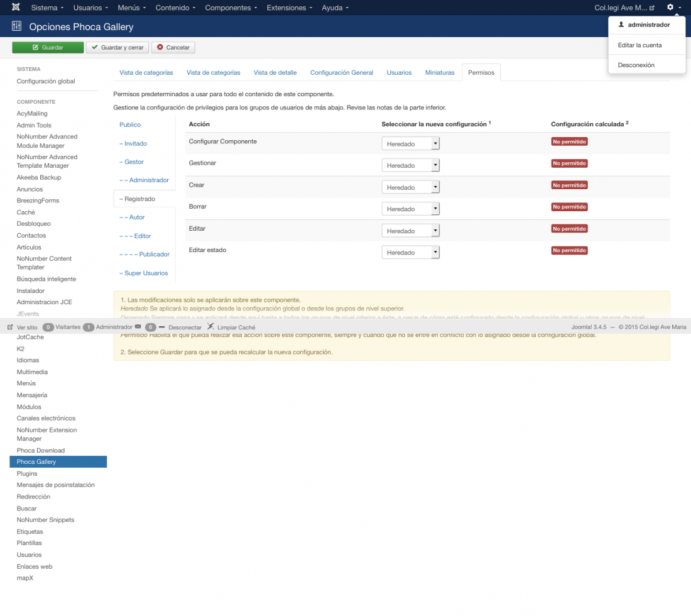Open Plantillas in the sidebar
Image resolution: width=691 pixels, height=616 pixels.
pyautogui.click(x=29, y=543)
